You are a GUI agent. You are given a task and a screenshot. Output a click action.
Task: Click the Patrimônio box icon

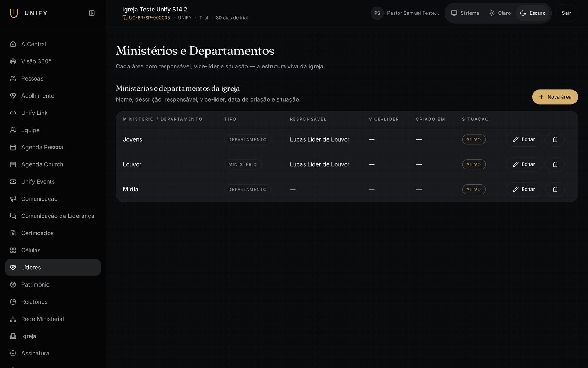pyautogui.click(x=13, y=284)
